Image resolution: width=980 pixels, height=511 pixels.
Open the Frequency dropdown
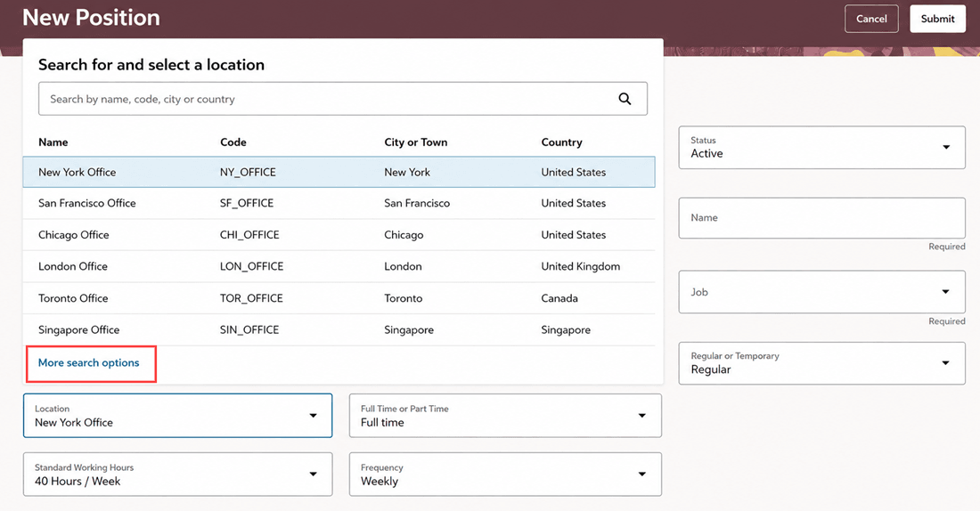[505, 474]
